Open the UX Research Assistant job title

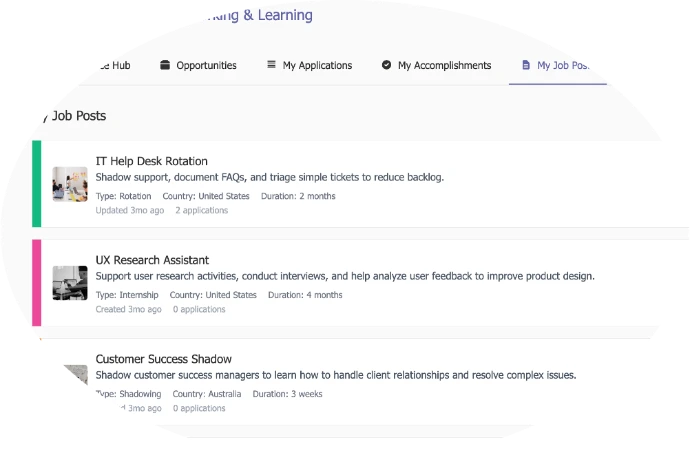coord(152,260)
